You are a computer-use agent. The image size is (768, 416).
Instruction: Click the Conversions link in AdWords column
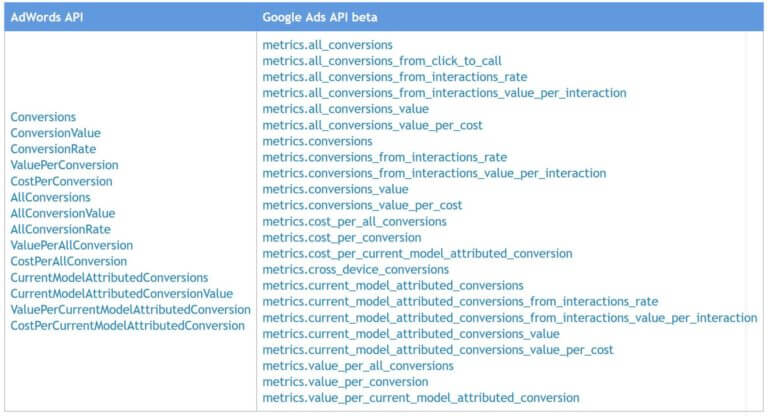(x=43, y=117)
